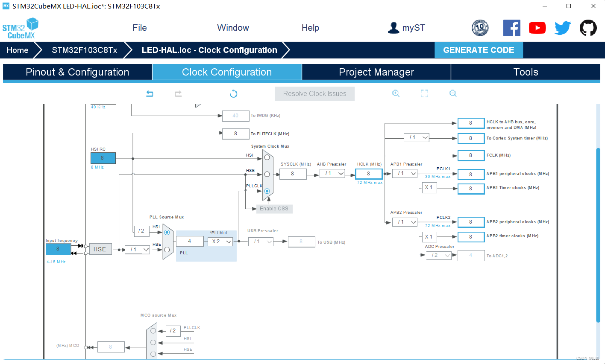605x364 pixels.
Task: Select HSE in PLL Source Mux
Action: [x=167, y=250]
